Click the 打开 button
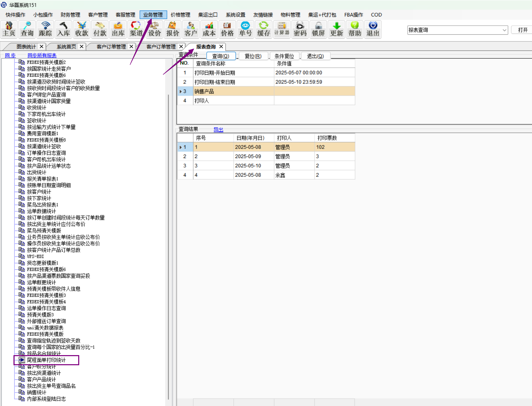This screenshot has height=406, width=532. tap(523, 30)
